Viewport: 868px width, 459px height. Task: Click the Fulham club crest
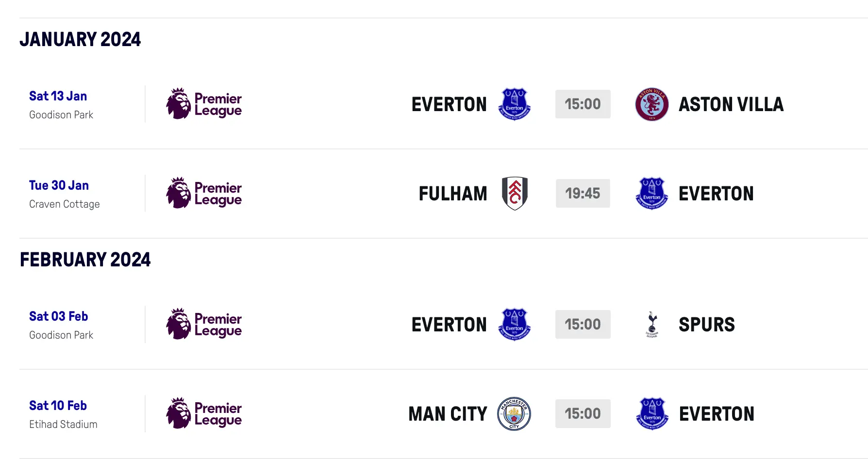tap(515, 193)
